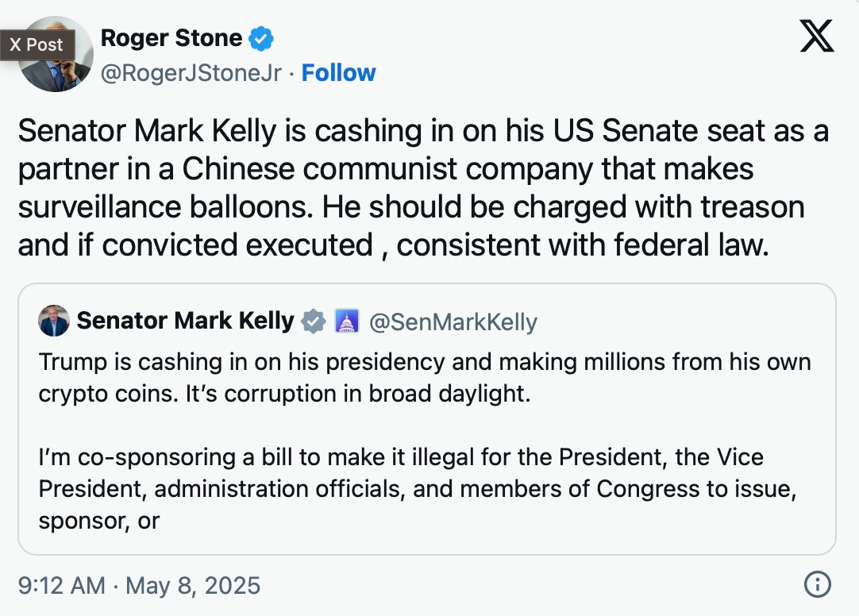The height and width of the screenshot is (616, 859).
Task: Click the quoted tweet's truncated last line 'sponsor, or'
Action: tap(99, 522)
